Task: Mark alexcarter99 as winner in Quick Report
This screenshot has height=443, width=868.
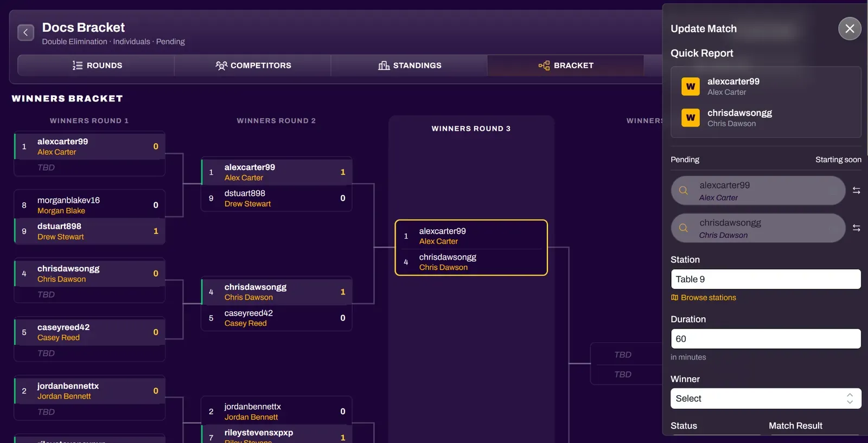Action: point(691,86)
